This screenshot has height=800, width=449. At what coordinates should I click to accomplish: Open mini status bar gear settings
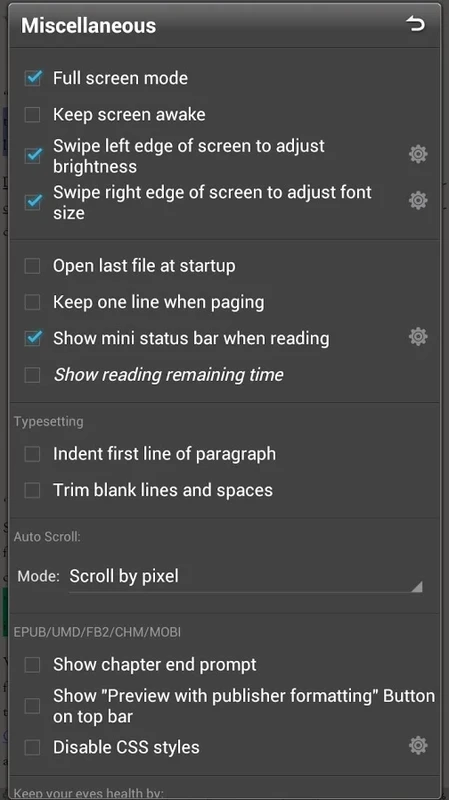[418, 337]
